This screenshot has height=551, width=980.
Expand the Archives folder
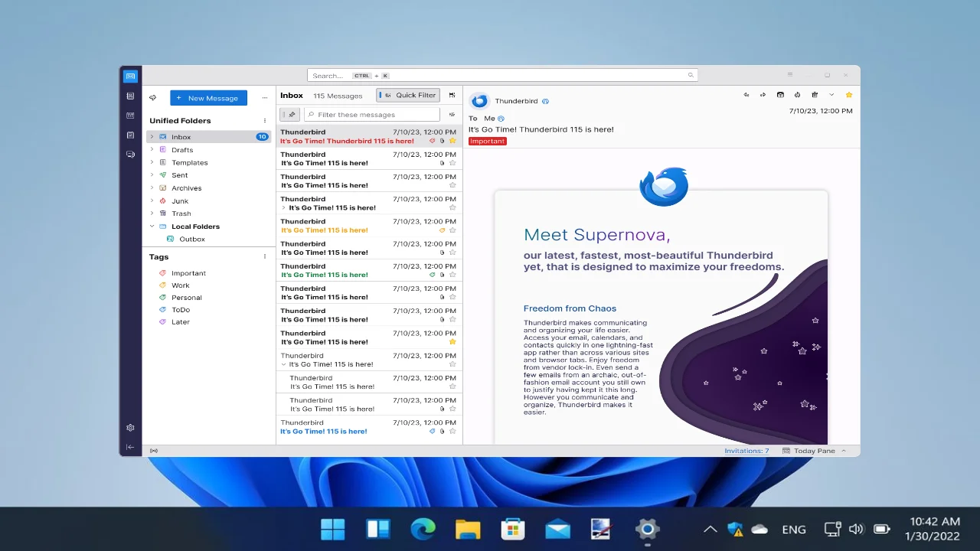152,188
